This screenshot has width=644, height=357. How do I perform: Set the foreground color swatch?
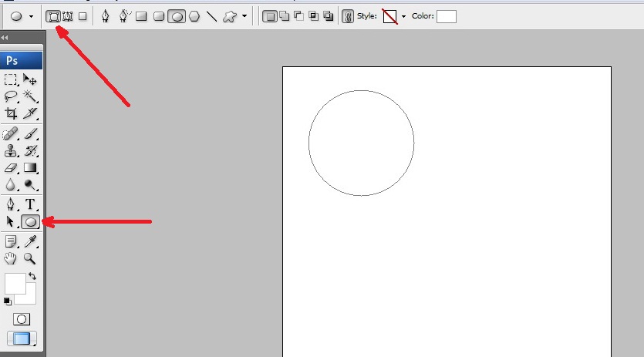coord(15,284)
